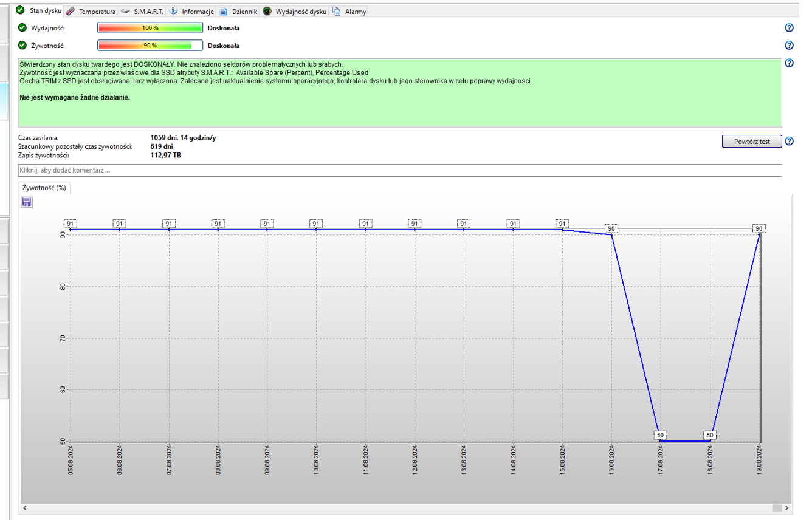Image resolution: width=812 pixels, height=520 pixels.
Task: Open help for the Wydajność bar
Action: pyautogui.click(x=790, y=28)
